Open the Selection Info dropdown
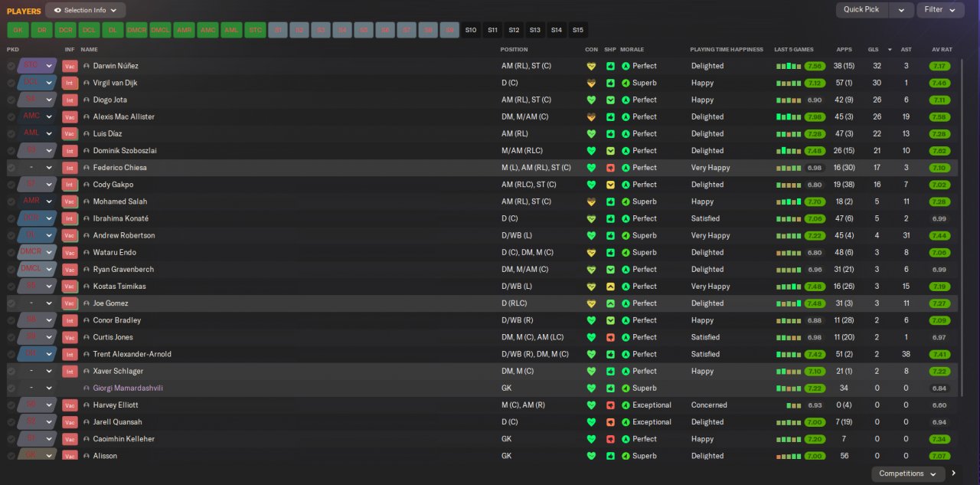Image resolution: width=980 pixels, height=485 pixels. click(85, 10)
